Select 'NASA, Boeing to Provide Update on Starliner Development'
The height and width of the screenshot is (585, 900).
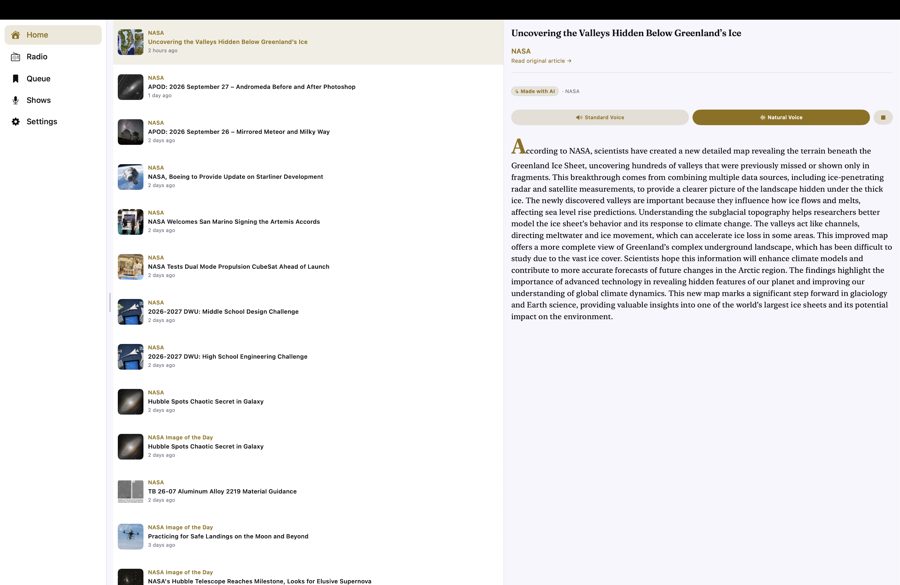235,177
